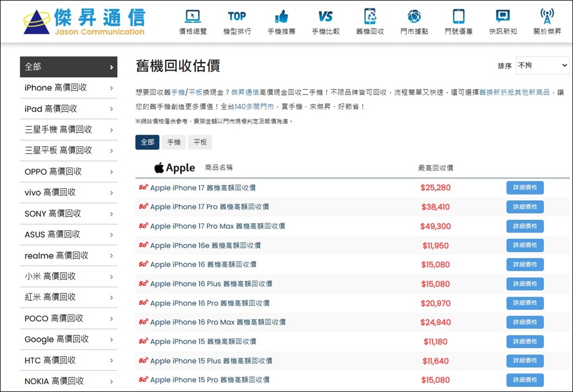Switch to the 手機 filter tab
This screenshot has height=392, width=573.
[173, 142]
